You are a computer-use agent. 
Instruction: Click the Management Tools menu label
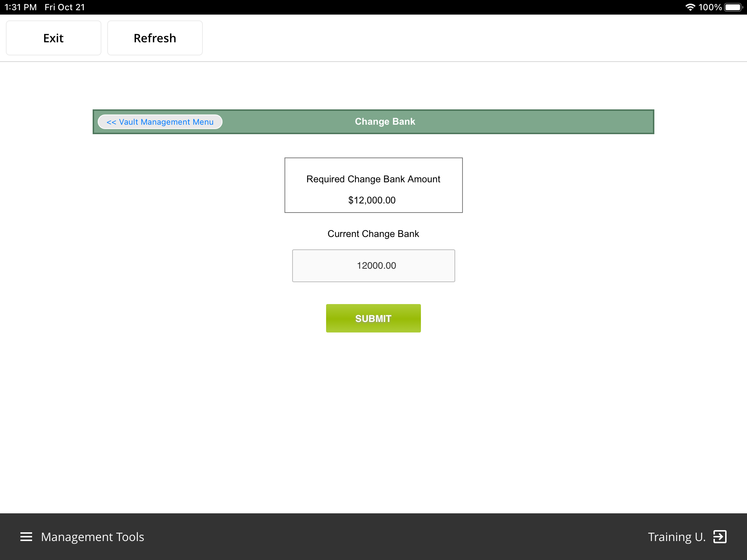[x=92, y=537]
